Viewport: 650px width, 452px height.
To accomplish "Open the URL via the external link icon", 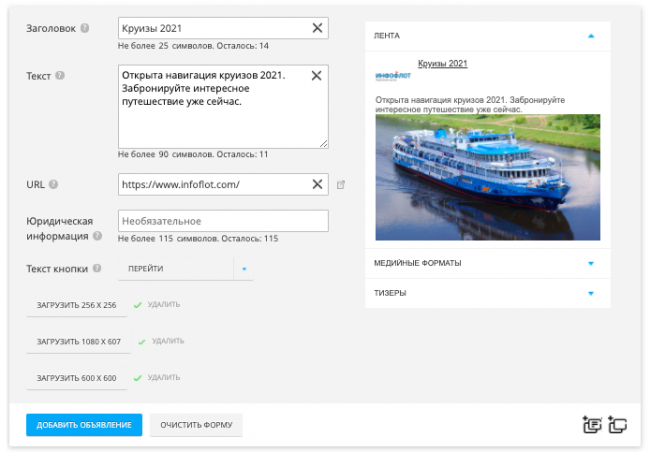I will [341, 185].
